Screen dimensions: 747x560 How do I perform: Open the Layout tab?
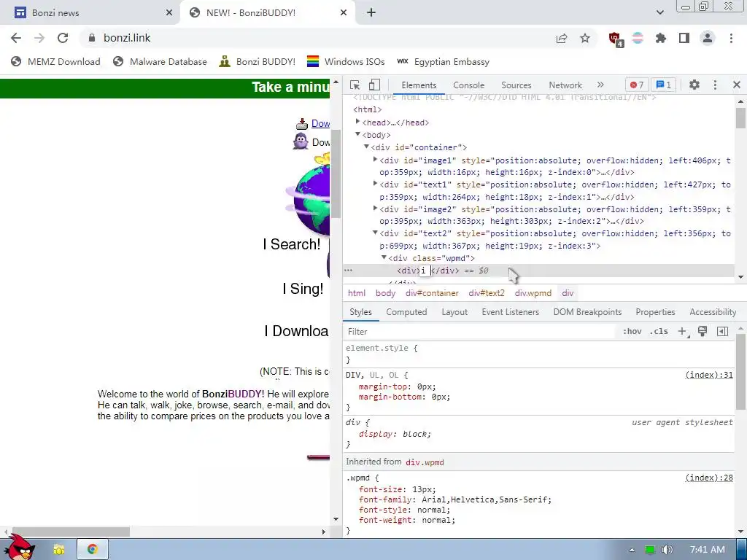454,312
